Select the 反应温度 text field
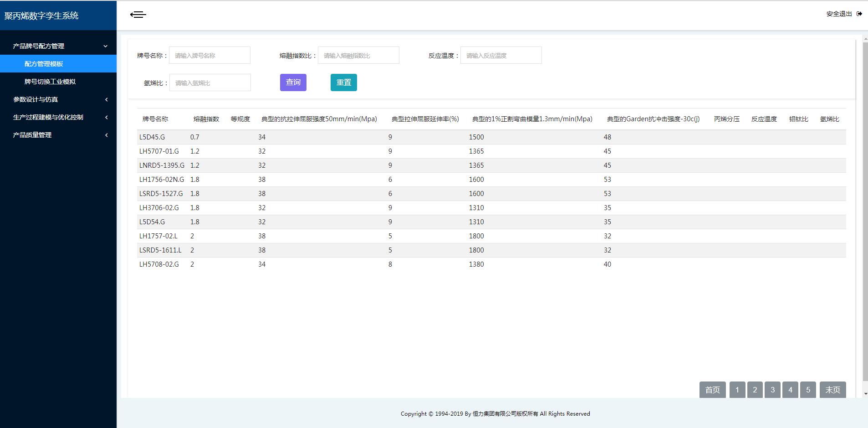Image resolution: width=868 pixels, height=428 pixels. pyautogui.click(x=501, y=56)
